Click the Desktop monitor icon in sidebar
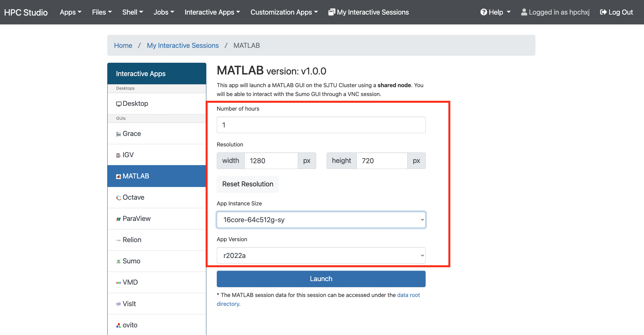Viewport: 644px width, 335px height. (x=119, y=104)
